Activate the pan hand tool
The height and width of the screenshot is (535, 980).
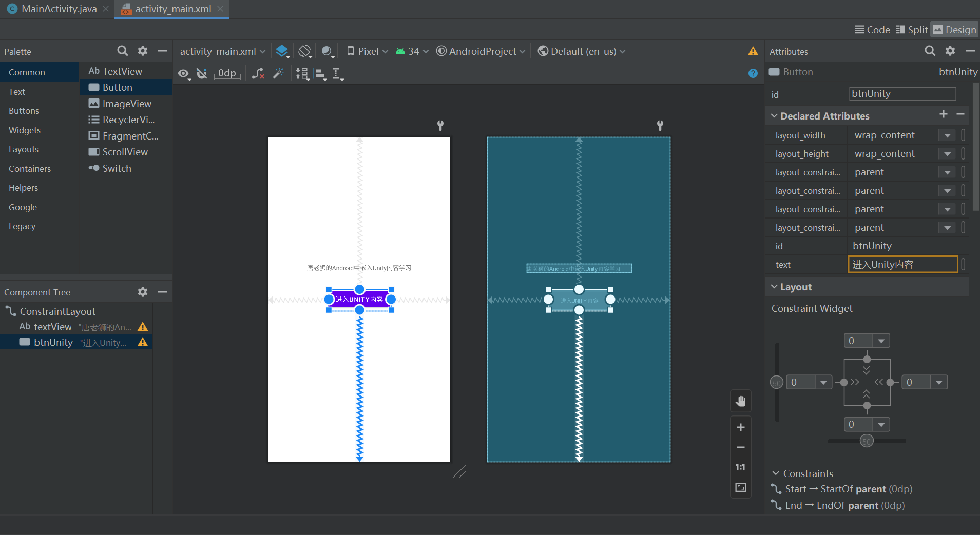click(x=740, y=401)
